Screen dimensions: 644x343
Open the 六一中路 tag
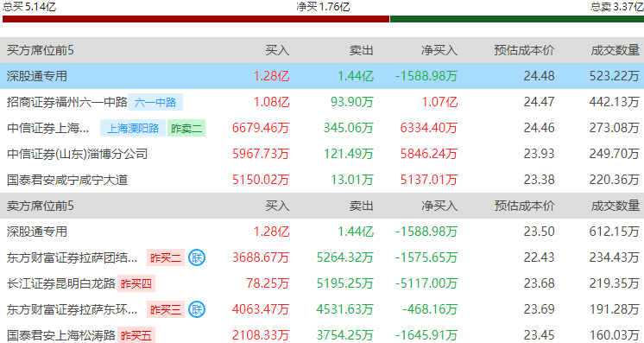tap(155, 102)
